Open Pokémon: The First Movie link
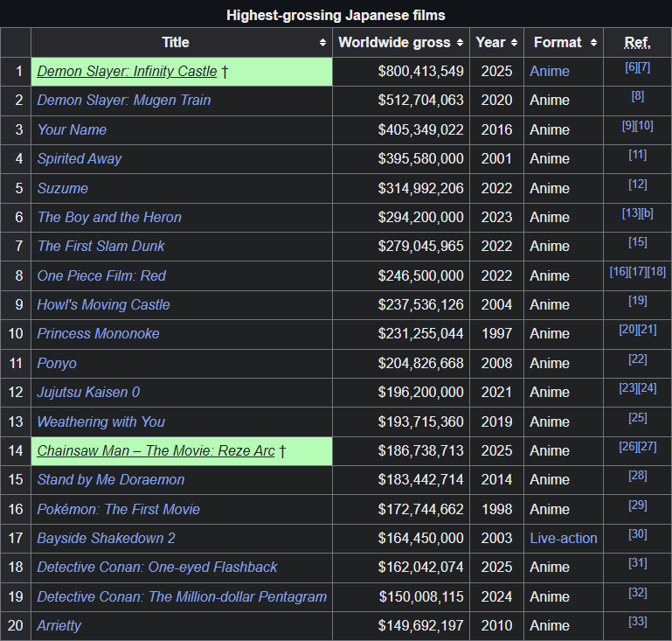 pyautogui.click(x=118, y=509)
